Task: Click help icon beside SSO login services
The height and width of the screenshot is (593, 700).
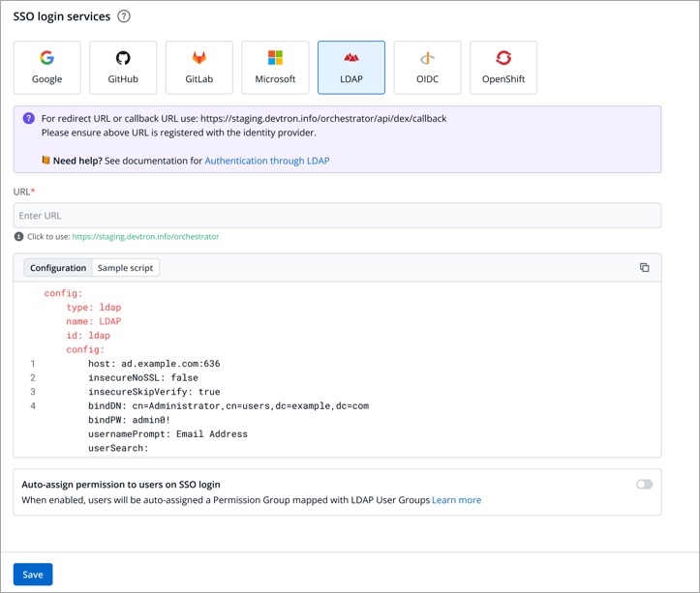Action: tap(124, 16)
